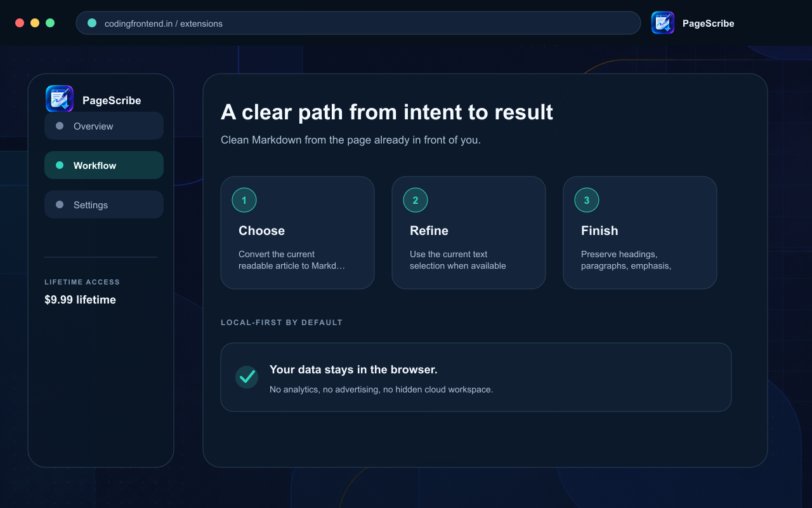Image resolution: width=812 pixels, height=508 pixels.
Task: Click the PageScribe logo icon in the sidebar
Action: pyautogui.click(x=60, y=99)
